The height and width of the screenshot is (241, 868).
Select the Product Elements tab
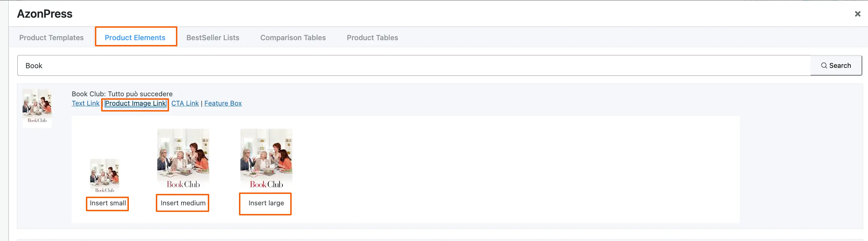135,37
